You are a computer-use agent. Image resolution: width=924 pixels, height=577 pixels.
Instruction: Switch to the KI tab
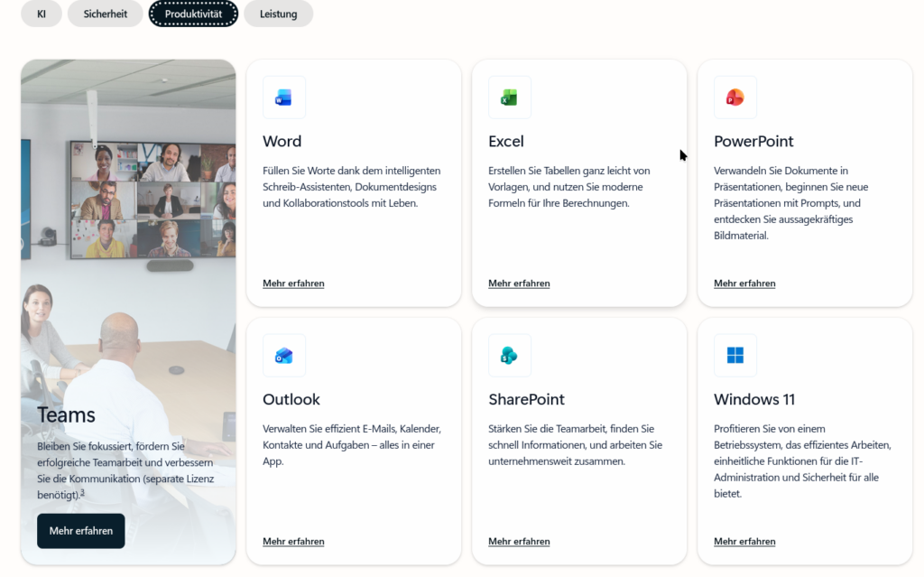tap(42, 14)
